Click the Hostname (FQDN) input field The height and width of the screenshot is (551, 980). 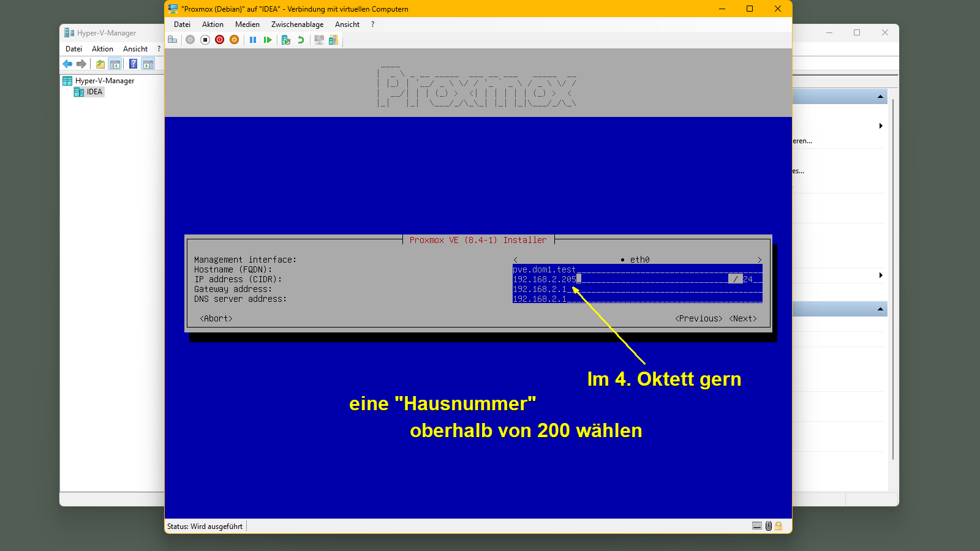(637, 269)
